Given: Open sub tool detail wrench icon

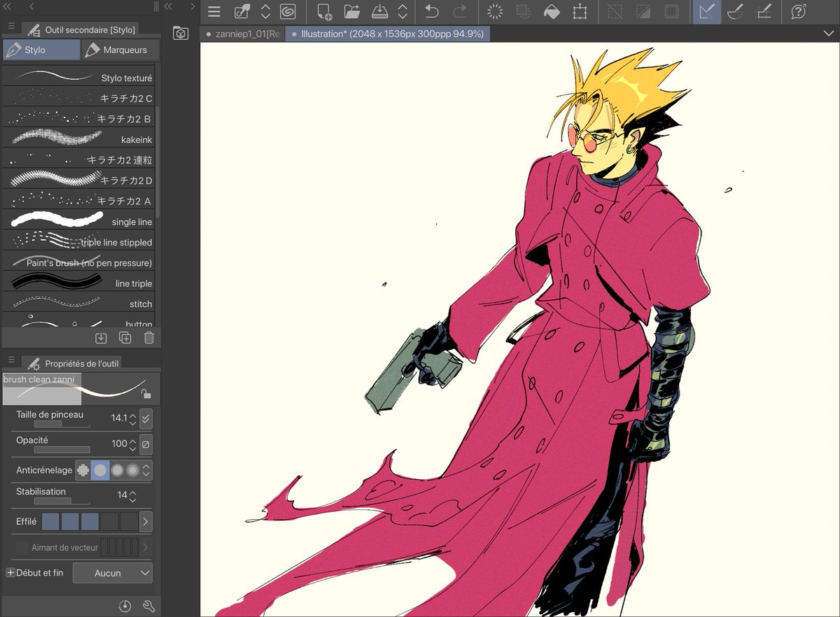Looking at the screenshot, I should (148, 607).
